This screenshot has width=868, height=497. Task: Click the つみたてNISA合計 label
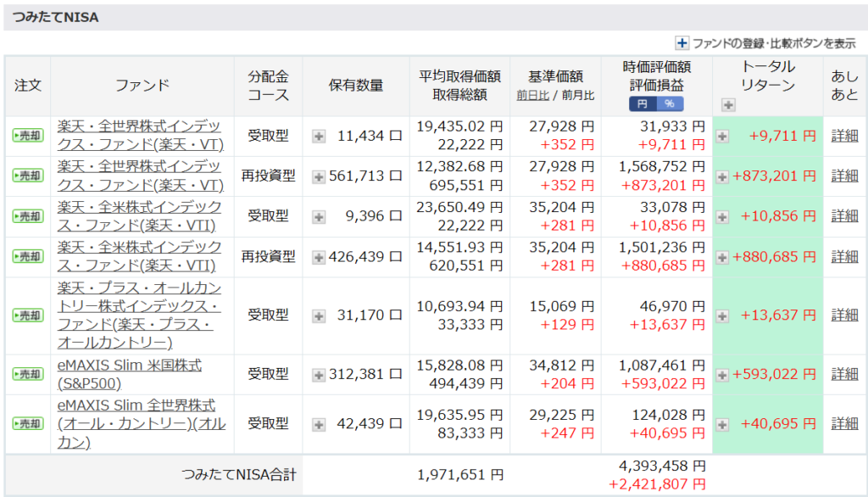pos(238,475)
